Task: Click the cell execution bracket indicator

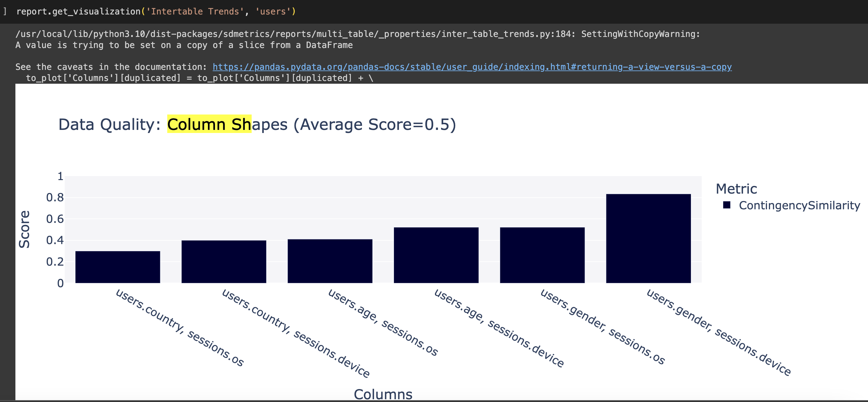Action: pos(5,11)
